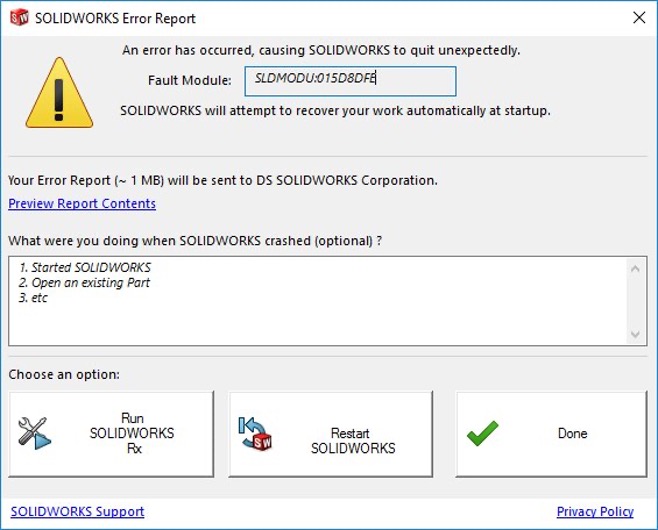The width and height of the screenshot is (658, 530).
Task: Click 'An error has occurred' message text
Action: coord(321,50)
